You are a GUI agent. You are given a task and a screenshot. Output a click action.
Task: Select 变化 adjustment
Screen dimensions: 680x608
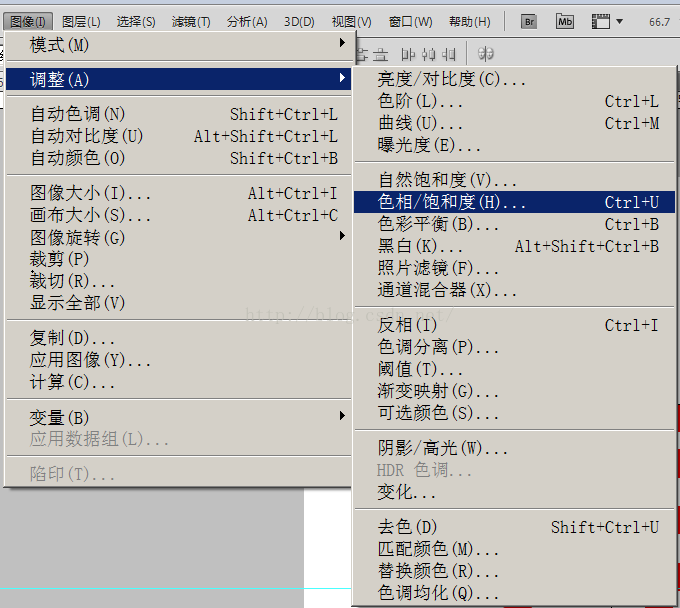(x=514, y=492)
